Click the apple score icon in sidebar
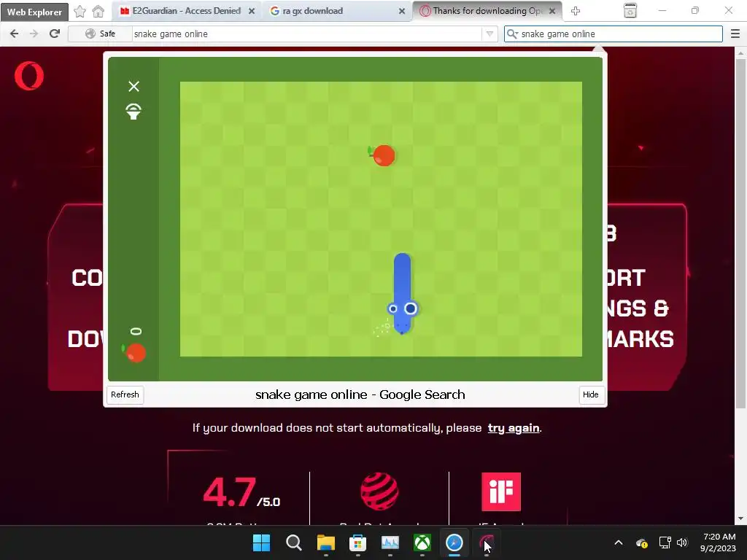 pyautogui.click(x=135, y=353)
